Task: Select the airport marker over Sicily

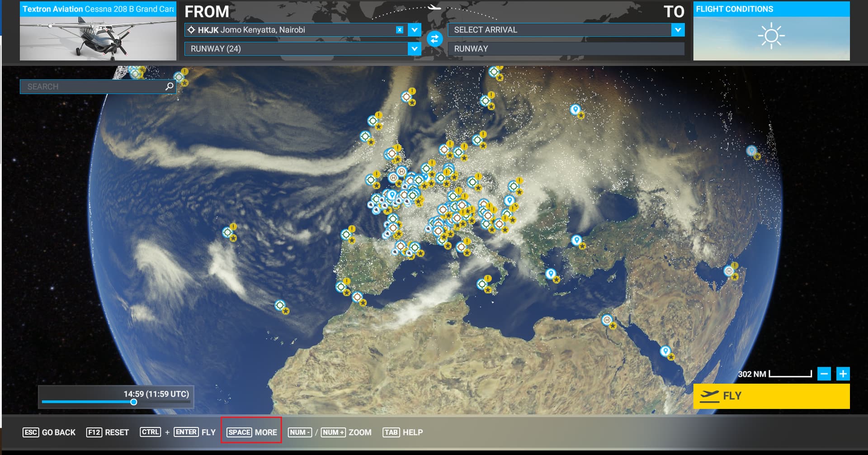Action: [482, 284]
